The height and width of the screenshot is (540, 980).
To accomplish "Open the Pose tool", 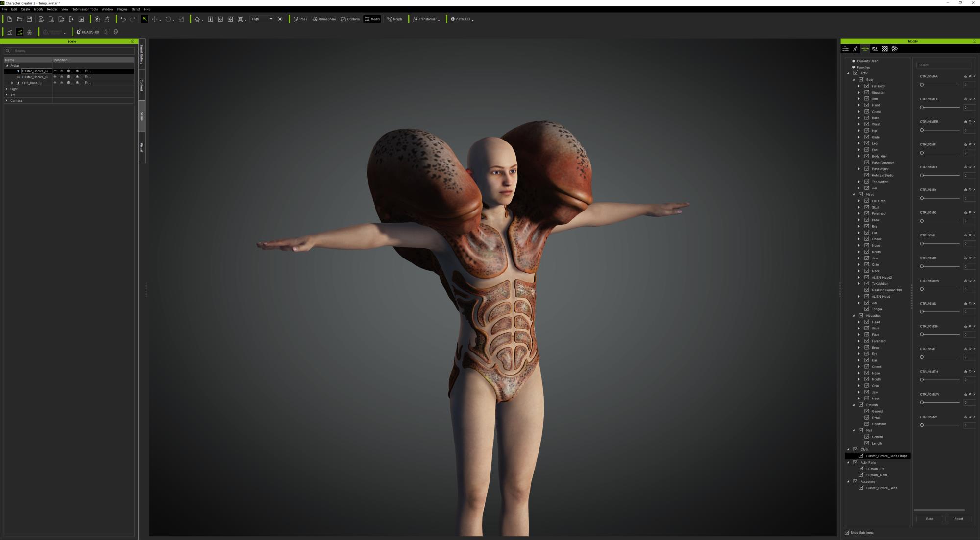I will pos(300,19).
